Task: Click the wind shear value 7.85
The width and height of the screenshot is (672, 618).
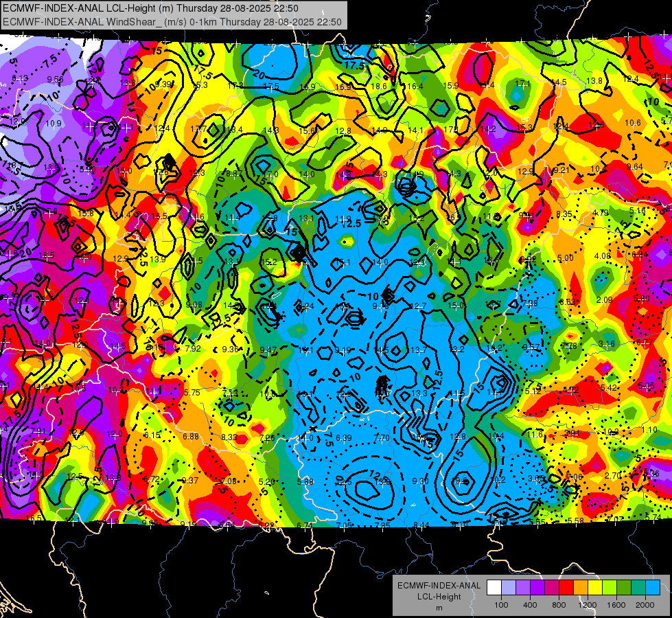Action: (x=382, y=525)
